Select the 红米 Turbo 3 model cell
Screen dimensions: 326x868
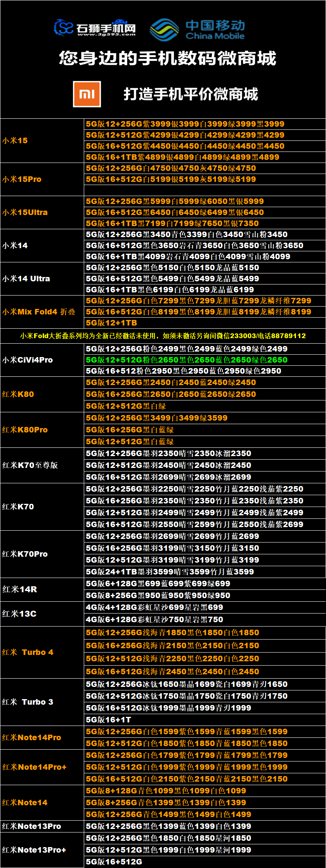point(42,702)
